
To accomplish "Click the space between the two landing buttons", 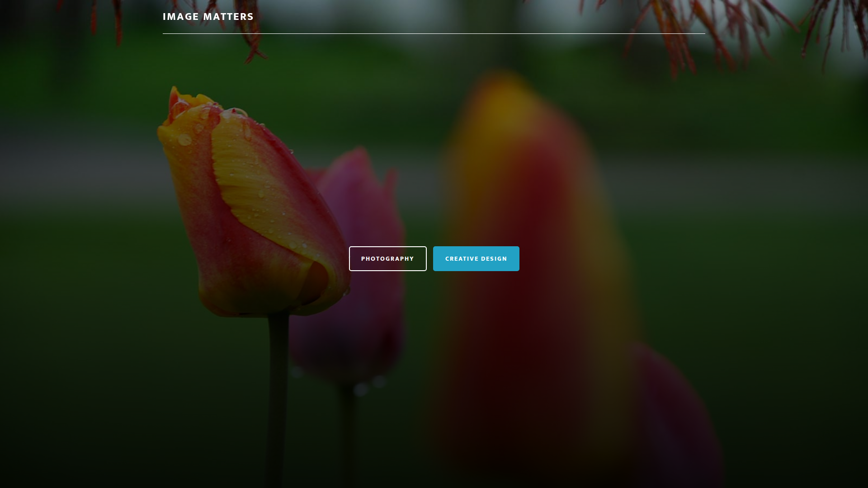I will click(x=429, y=258).
